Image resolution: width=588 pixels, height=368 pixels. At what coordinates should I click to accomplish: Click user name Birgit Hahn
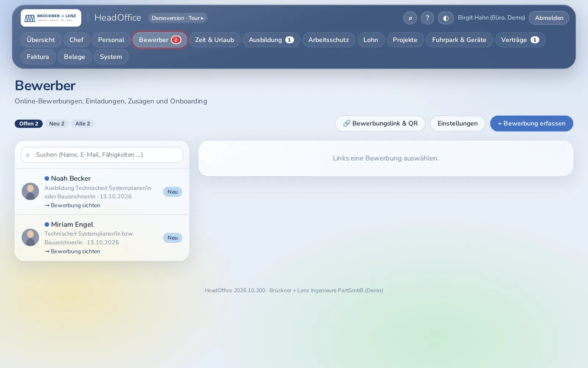(491, 18)
